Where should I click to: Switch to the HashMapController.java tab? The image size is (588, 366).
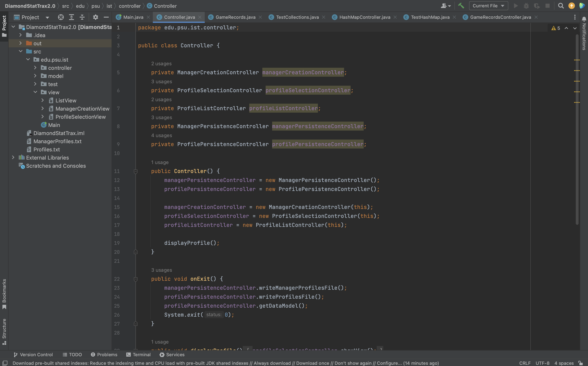tap(364, 17)
